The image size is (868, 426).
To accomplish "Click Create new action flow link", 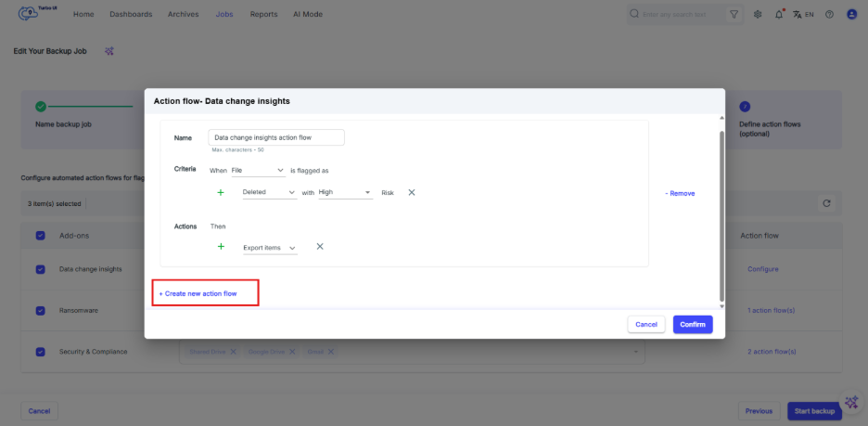I will point(198,293).
